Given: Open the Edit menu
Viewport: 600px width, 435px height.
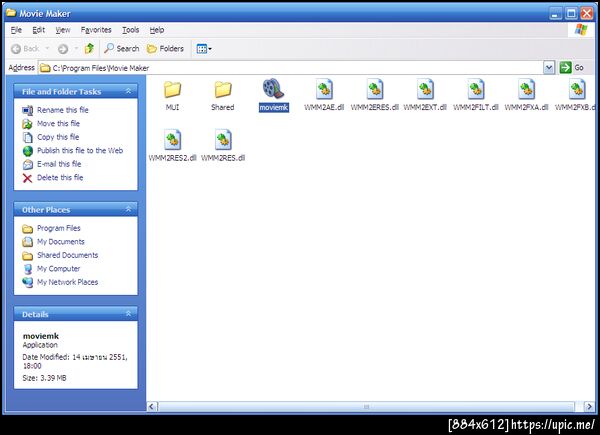Looking at the screenshot, I should pyautogui.click(x=38, y=30).
